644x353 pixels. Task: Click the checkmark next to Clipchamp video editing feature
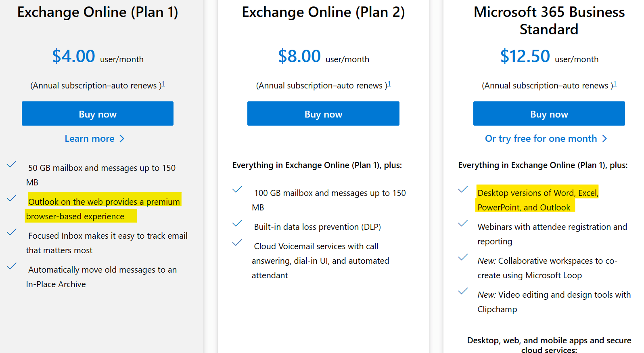(463, 291)
